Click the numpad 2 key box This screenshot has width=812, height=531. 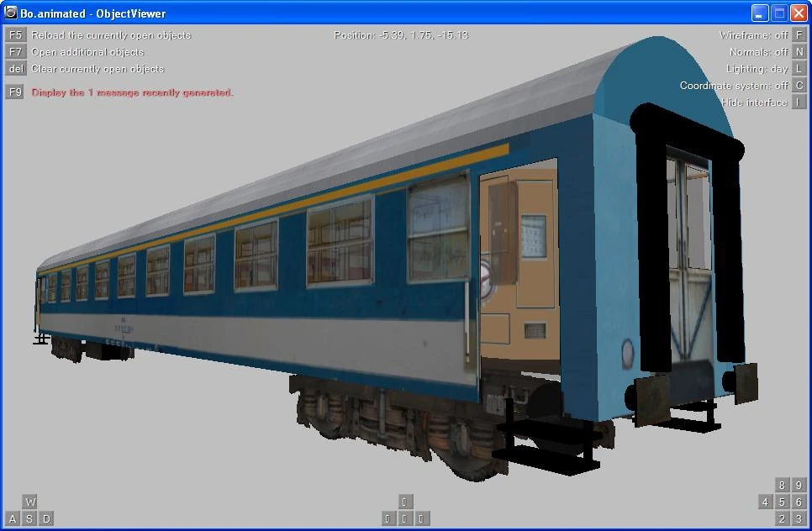click(x=782, y=518)
